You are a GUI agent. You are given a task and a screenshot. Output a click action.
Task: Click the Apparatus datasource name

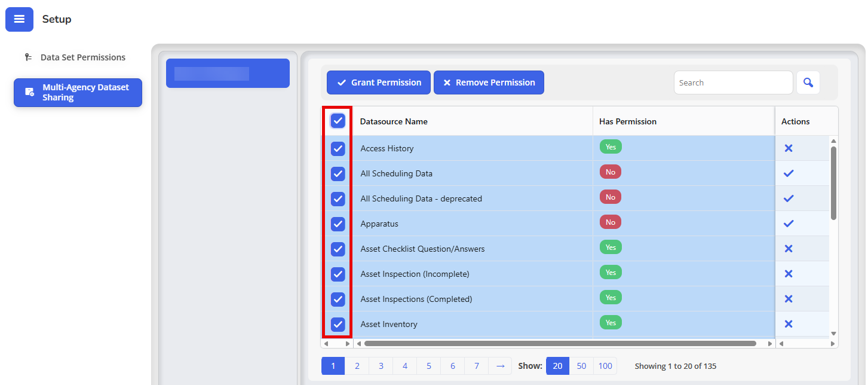[379, 224]
